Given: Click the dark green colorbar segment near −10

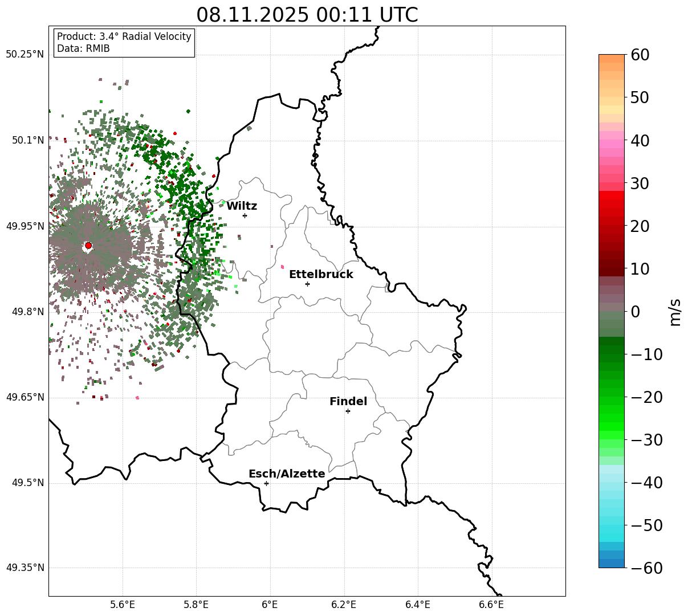Looking at the screenshot, I should click(612, 350).
